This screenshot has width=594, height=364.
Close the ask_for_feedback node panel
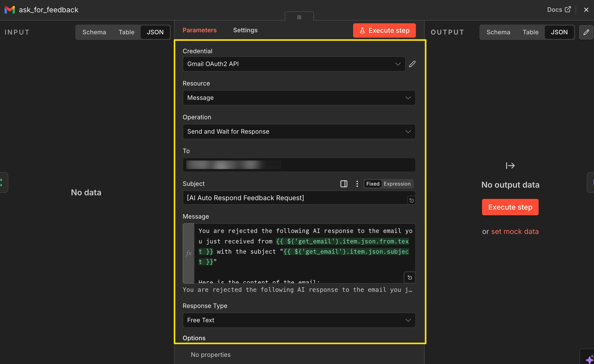click(586, 10)
